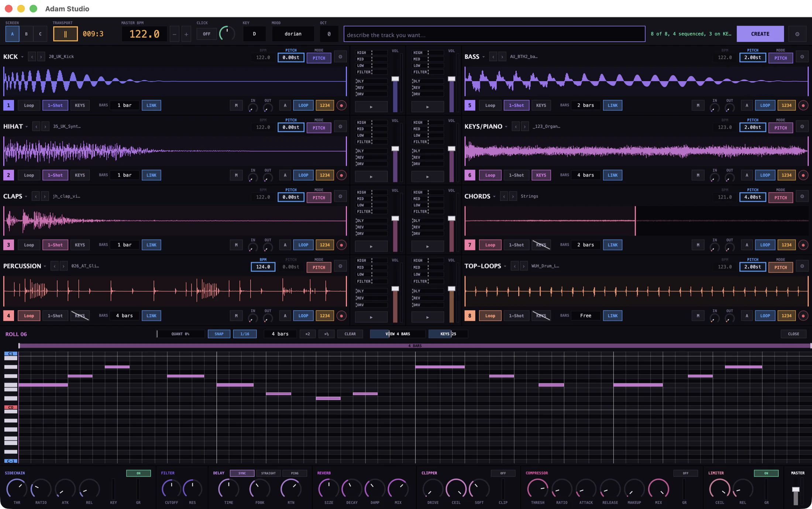Increase master BPM with plus button
The height and width of the screenshot is (509, 812).
(x=186, y=34)
